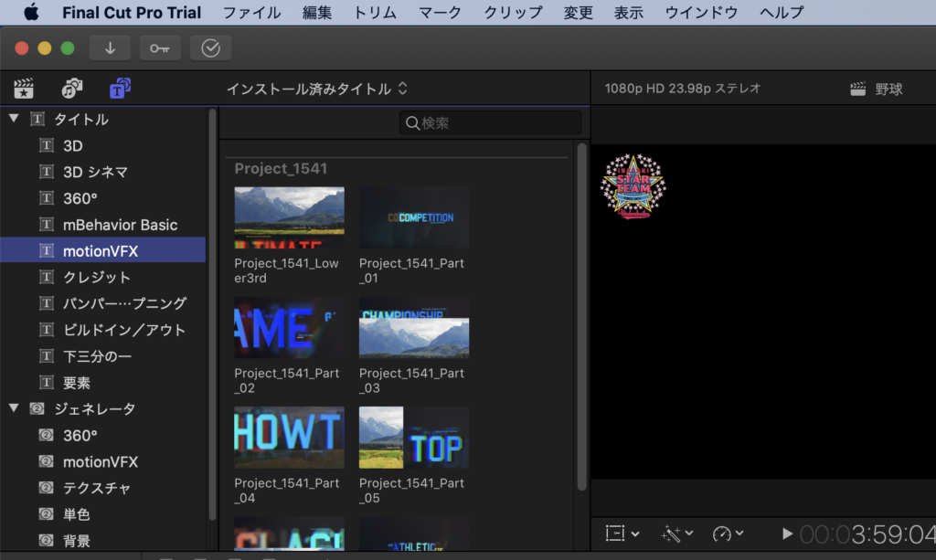Open the クリップ menu
Image resolution: width=936 pixels, height=560 pixels.
pyautogui.click(x=513, y=13)
